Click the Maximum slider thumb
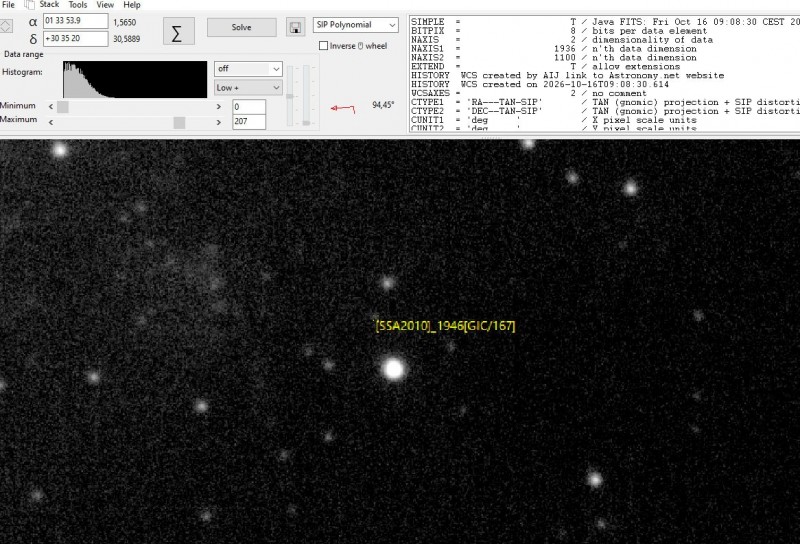Image resolution: width=800 pixels, height=544 pixels. pyautogui.click(x=179, y=122)
